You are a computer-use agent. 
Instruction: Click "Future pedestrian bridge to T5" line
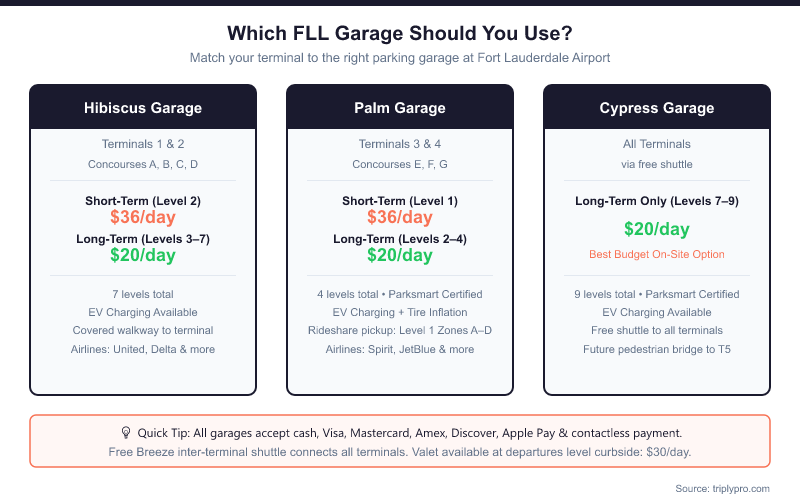pyautogui.click(x=657, y=349)
